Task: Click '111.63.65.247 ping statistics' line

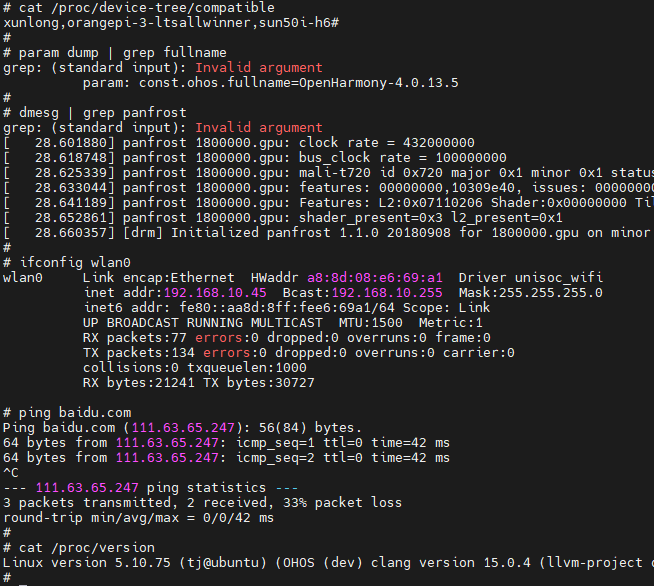Action: click(150, 488)
